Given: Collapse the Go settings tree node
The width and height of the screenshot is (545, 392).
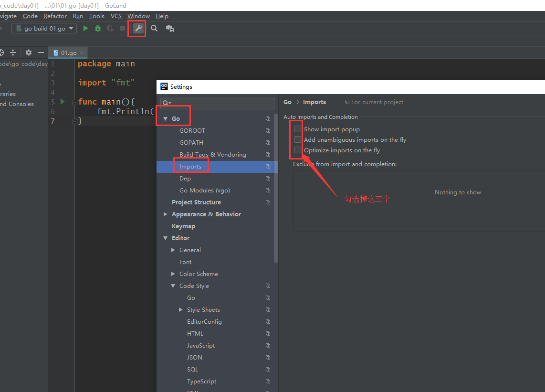Looking at the screenshot, I should tap(165, 118).
